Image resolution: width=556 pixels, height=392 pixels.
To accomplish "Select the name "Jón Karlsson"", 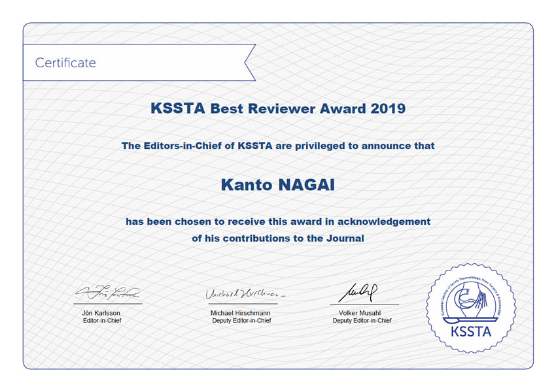I will pos(101,313).
